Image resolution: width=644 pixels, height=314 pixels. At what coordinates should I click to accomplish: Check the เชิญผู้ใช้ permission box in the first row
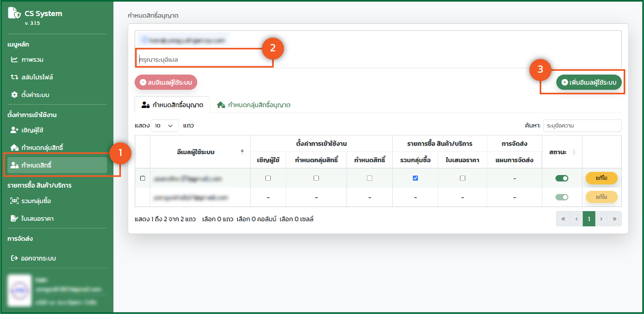pos(268,178)
